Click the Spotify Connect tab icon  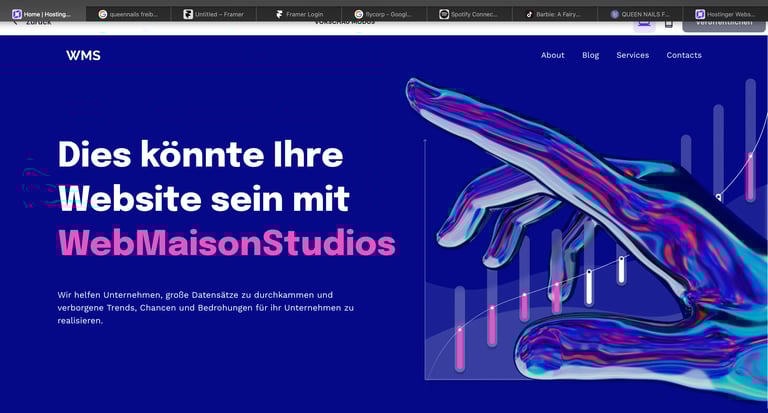(x=444, y=14)
